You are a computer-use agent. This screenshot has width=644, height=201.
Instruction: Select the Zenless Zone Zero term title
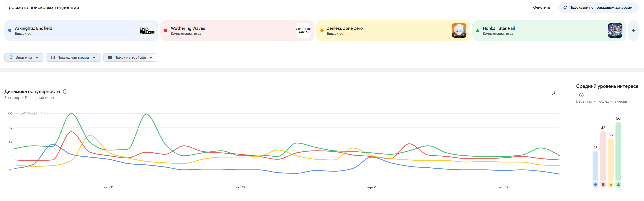click(345, 28)
